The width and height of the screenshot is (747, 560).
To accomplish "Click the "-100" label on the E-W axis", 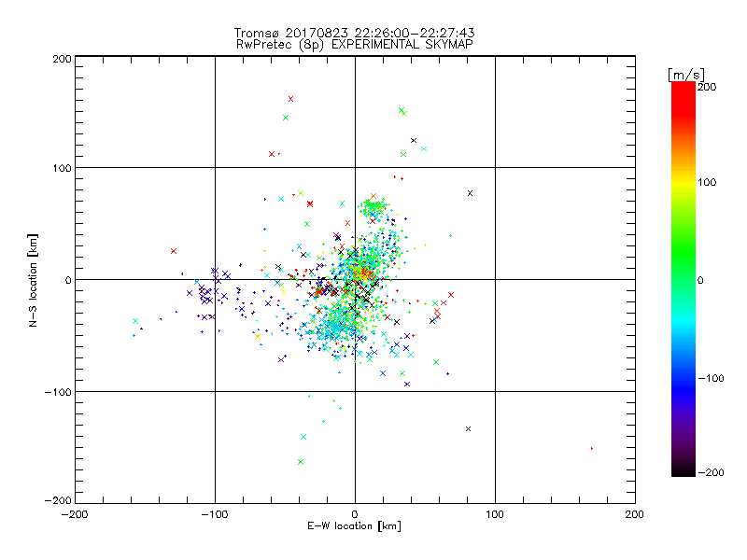I will [x=215, y=514].
